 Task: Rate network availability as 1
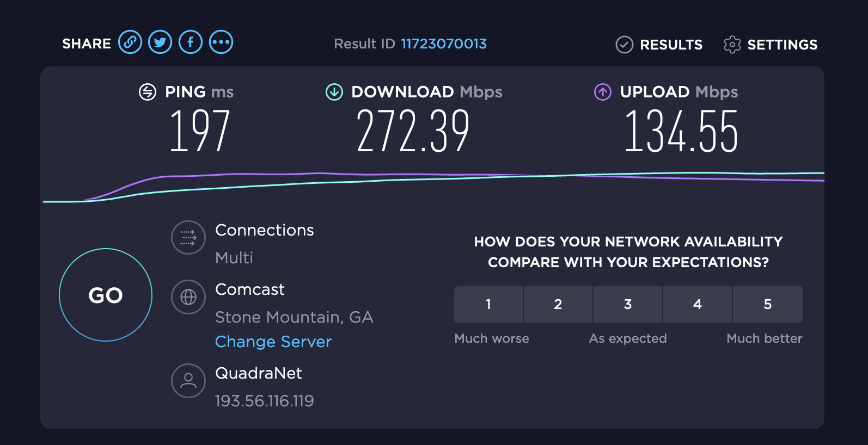coord(488,305)
